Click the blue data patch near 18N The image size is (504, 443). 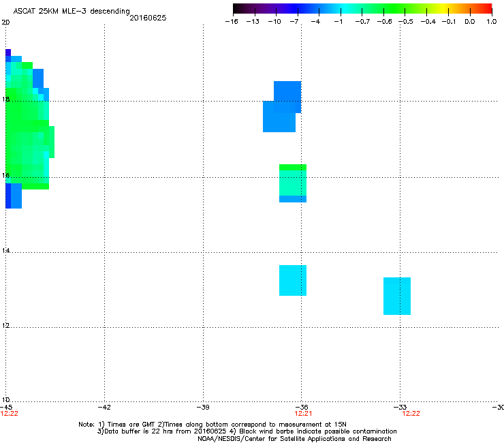click(282, 107)
